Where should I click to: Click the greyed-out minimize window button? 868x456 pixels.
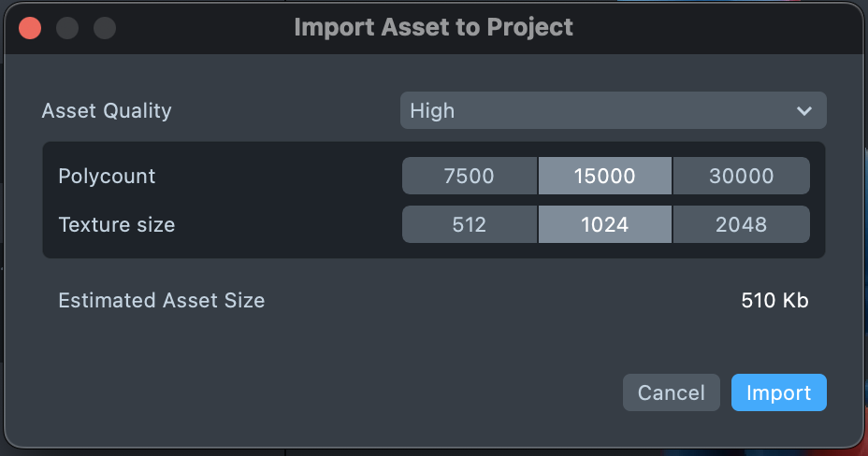pyautogui.click(x=67, y=28)
